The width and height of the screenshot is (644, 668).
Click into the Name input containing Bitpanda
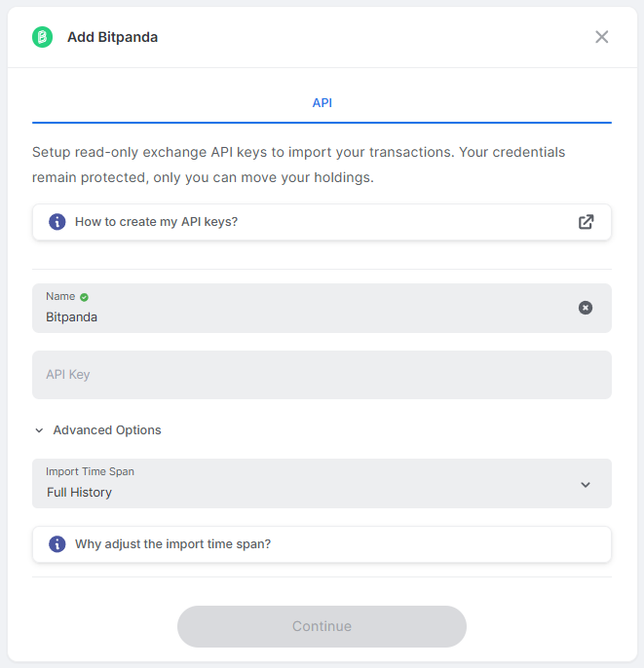click(x=322, y=308)
